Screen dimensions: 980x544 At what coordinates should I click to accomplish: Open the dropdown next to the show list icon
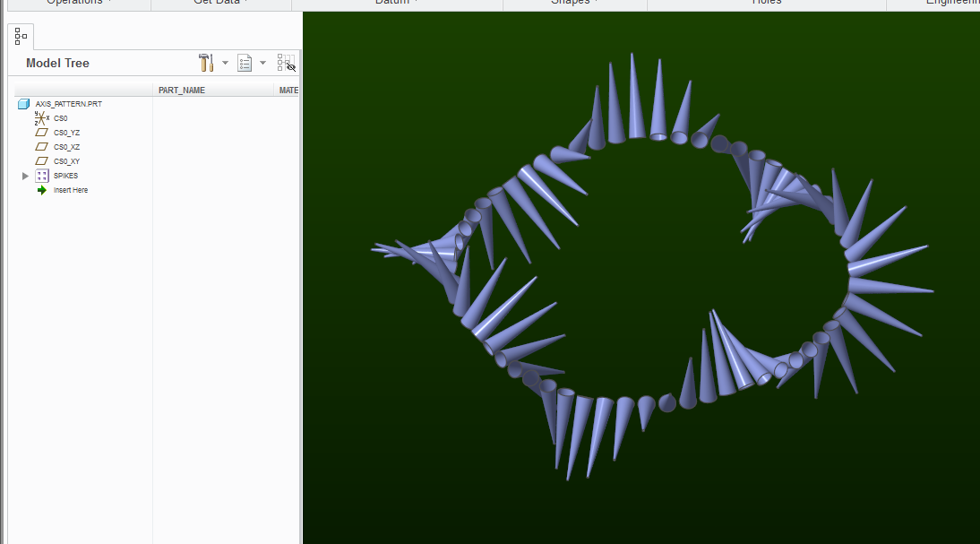[x=262, y=63]
